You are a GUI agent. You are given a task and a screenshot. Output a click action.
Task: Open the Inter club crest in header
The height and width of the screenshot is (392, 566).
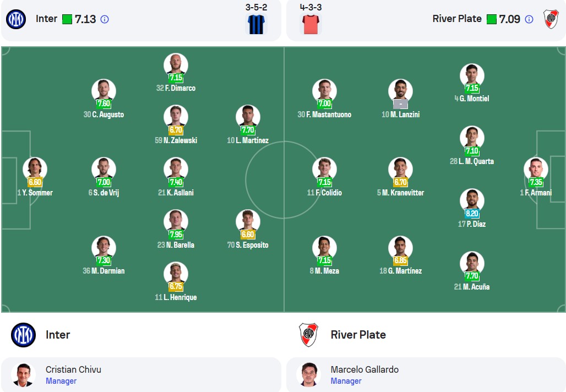pos(16,19)
